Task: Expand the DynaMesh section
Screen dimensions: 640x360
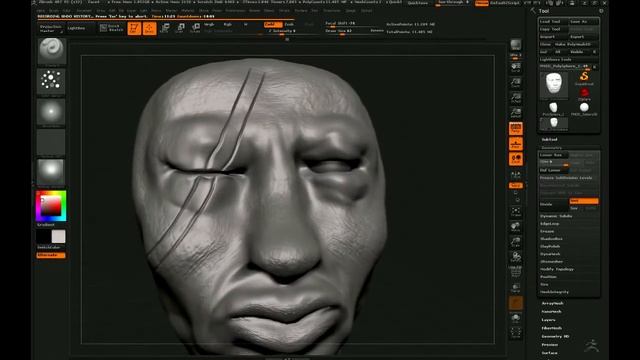Action: [550, 254]
